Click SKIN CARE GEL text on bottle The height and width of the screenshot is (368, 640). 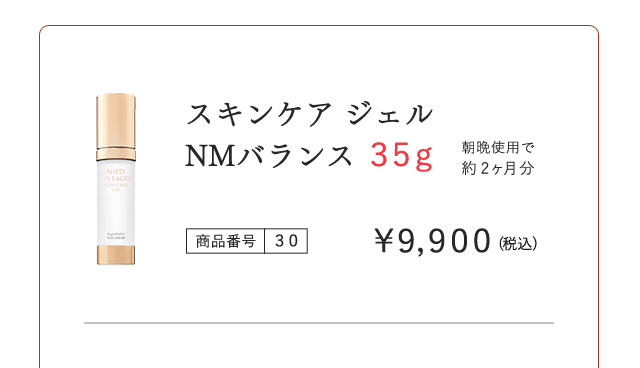[x=116, y=187]
